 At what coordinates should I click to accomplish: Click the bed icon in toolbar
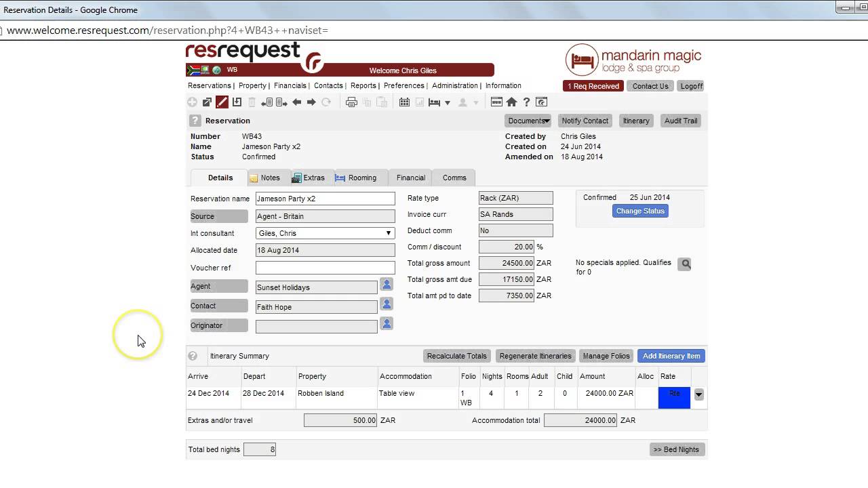(x=435, y=102)
